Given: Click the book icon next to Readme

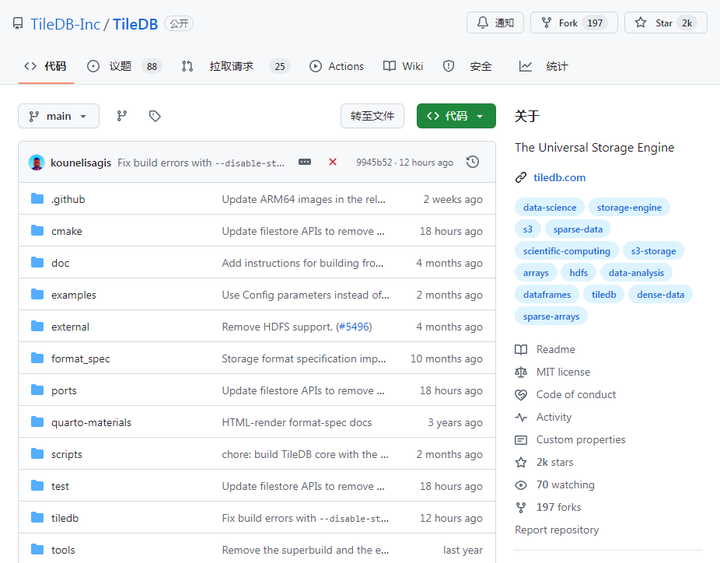Looking at the screenshot, I should [521, 349].
